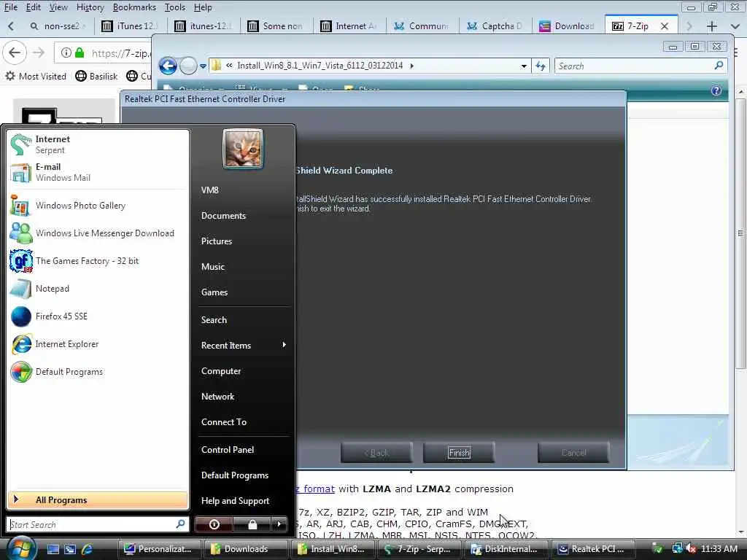Click Explorer window forward arrow
This screenshot has width=747, height=560.
coord(188,66)
